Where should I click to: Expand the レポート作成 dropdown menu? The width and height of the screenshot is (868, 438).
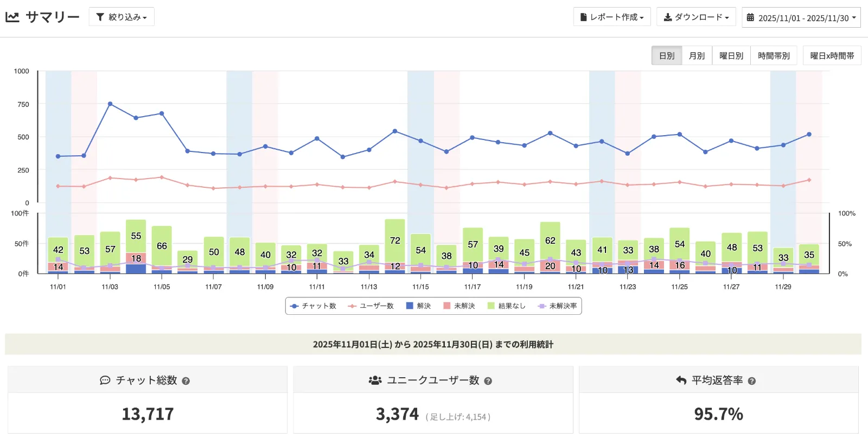pyautogui.click(x=612, y=17)
